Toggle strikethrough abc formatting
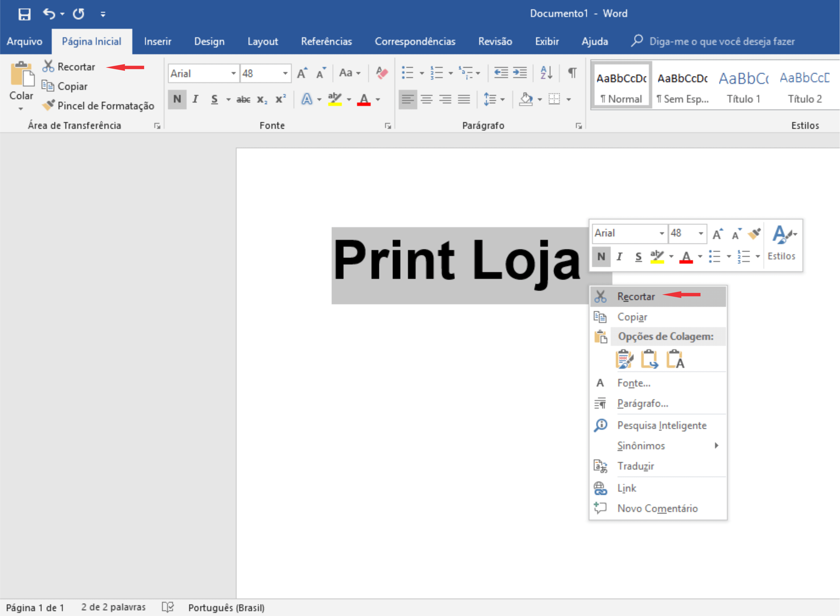Image resolution: width=840 pixels, height=616 pixels. (243, 99)
